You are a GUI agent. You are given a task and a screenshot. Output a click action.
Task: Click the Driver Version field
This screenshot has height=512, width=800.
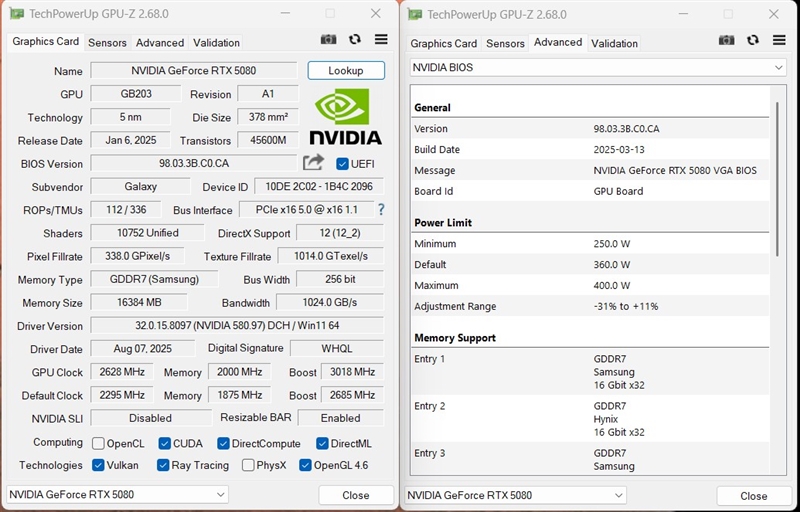click(x=237, y=325)
